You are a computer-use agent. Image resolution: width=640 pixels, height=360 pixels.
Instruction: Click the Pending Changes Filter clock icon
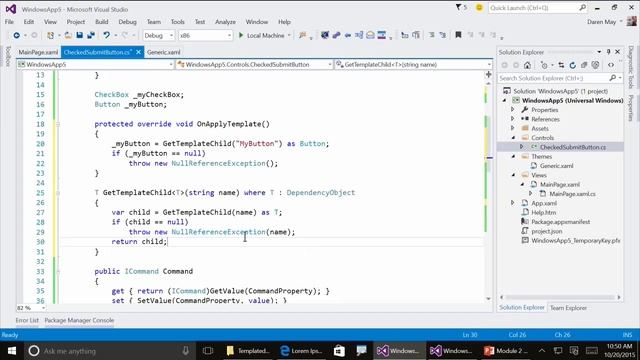(544, 65)
